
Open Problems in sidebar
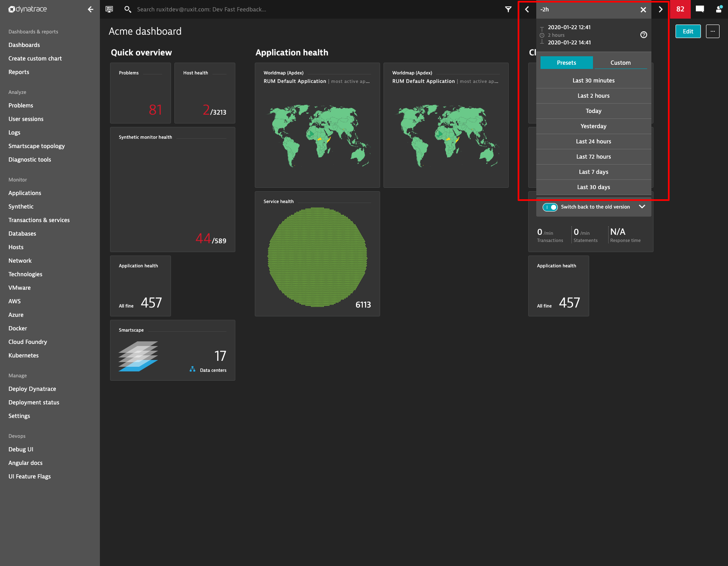[x=21, y=105]
